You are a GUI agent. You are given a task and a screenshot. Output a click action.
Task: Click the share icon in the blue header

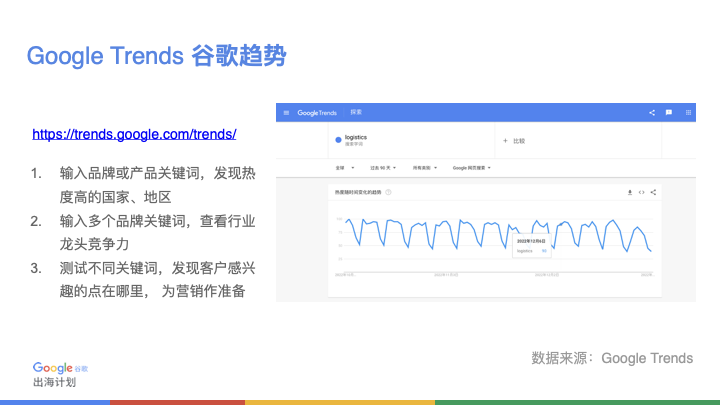pos(652,112)
